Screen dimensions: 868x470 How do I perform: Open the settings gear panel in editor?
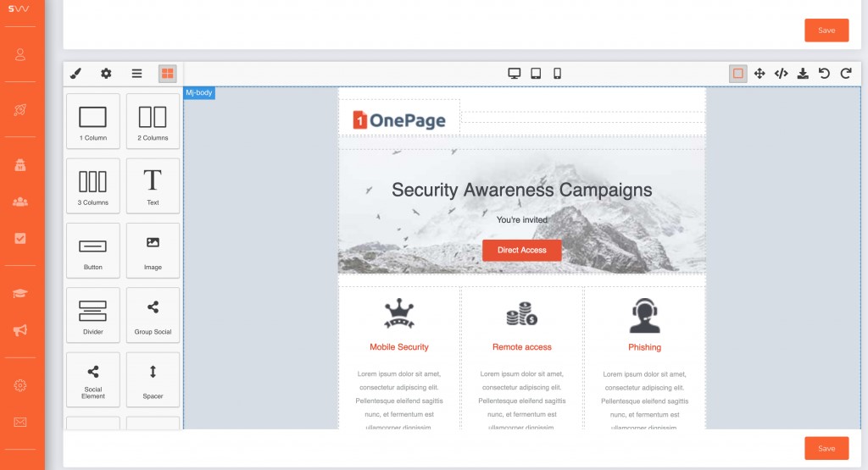click(106, 74)
